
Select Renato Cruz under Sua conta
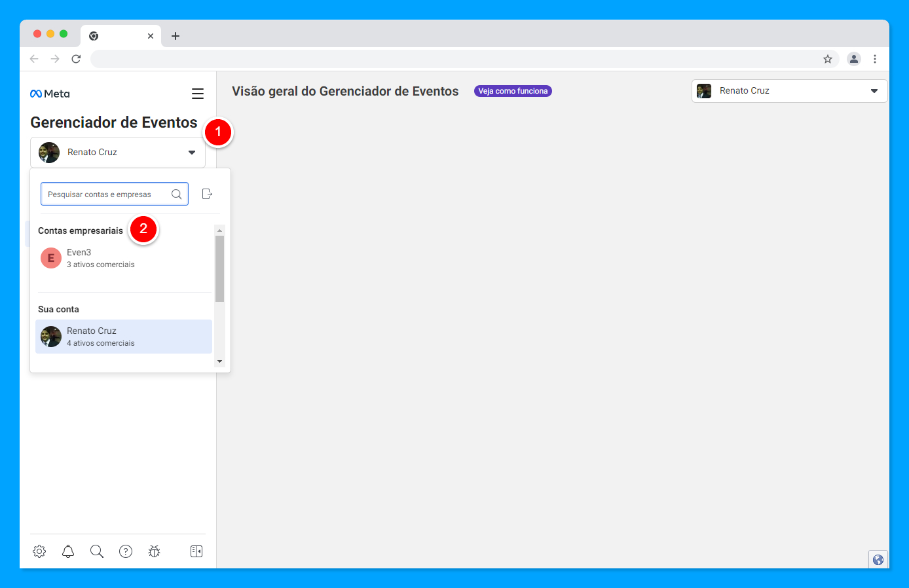pyautogui.click(x=124, y=337)
